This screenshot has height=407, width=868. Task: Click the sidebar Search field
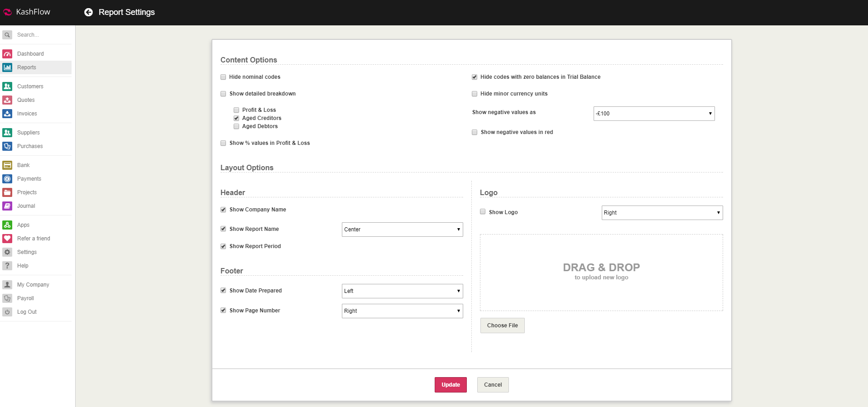[x=41, y=35]
